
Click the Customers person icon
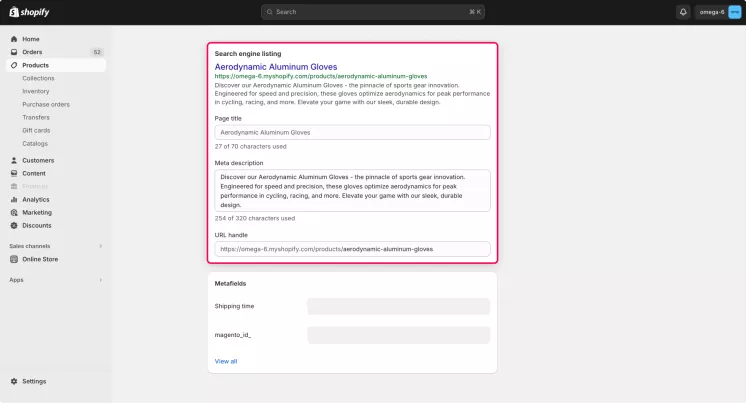tap(14, 160)
